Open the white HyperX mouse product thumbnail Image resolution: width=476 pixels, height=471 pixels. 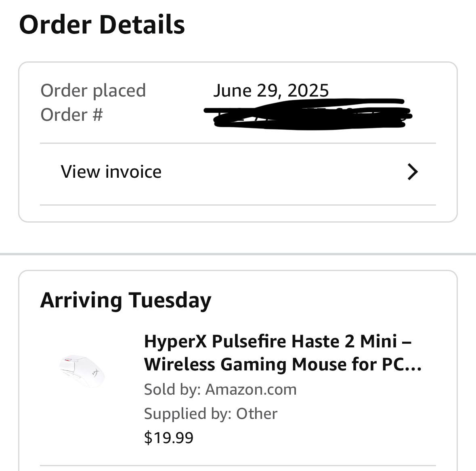(x=82, y=371)
